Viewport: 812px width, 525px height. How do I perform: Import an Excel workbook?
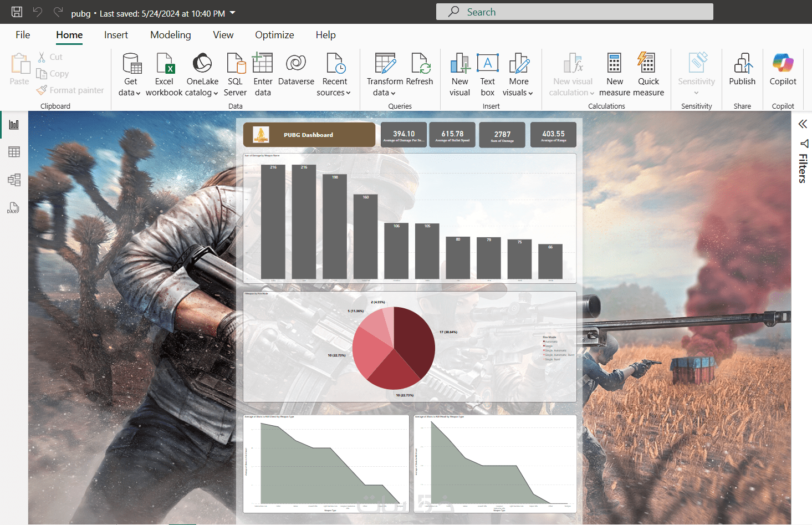tap(164, 75)
